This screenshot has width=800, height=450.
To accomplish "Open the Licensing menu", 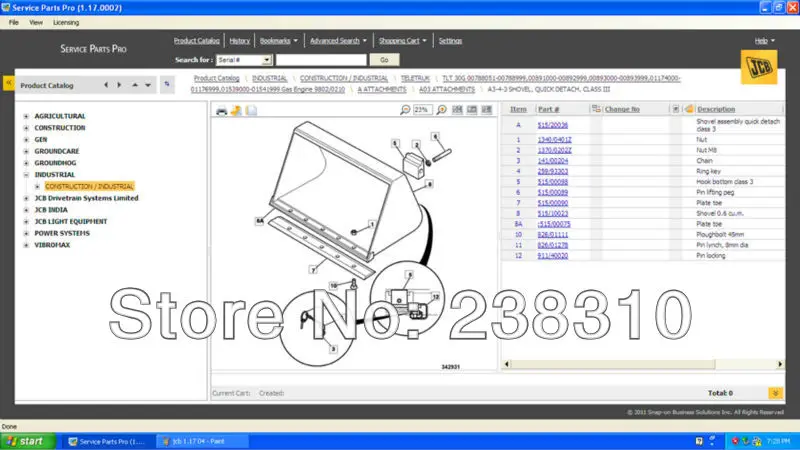I will [x=66, y=22].
